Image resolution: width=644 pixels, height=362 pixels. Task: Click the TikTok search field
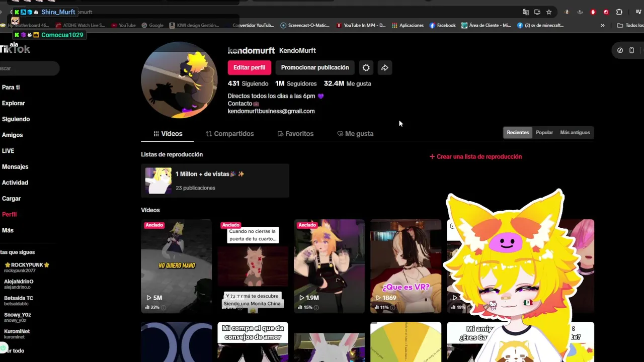coord(29,68)
